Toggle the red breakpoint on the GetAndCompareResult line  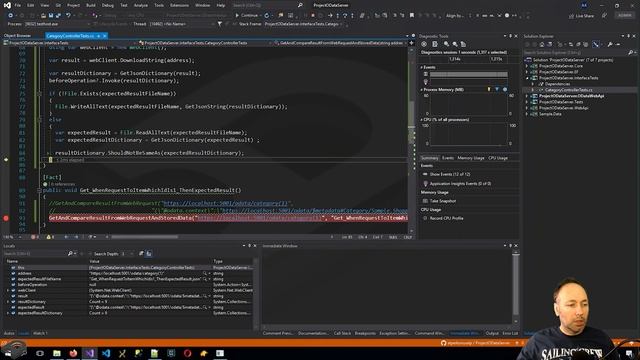point(6,218)
